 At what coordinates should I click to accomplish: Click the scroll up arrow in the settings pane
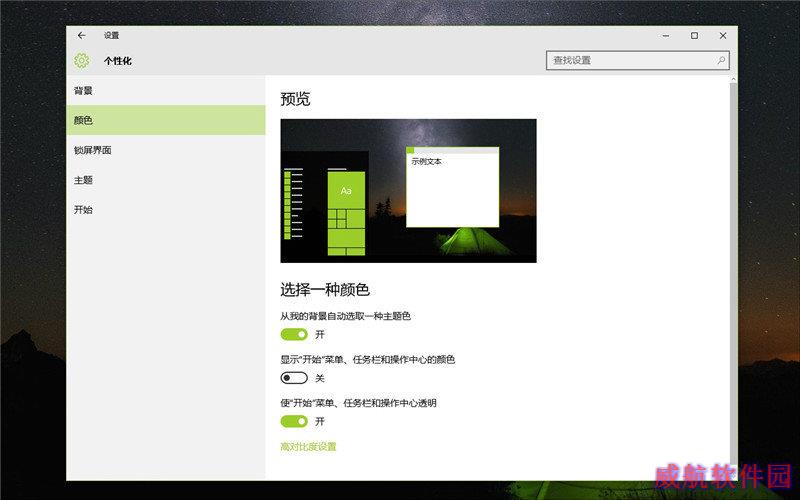point(734,80)
